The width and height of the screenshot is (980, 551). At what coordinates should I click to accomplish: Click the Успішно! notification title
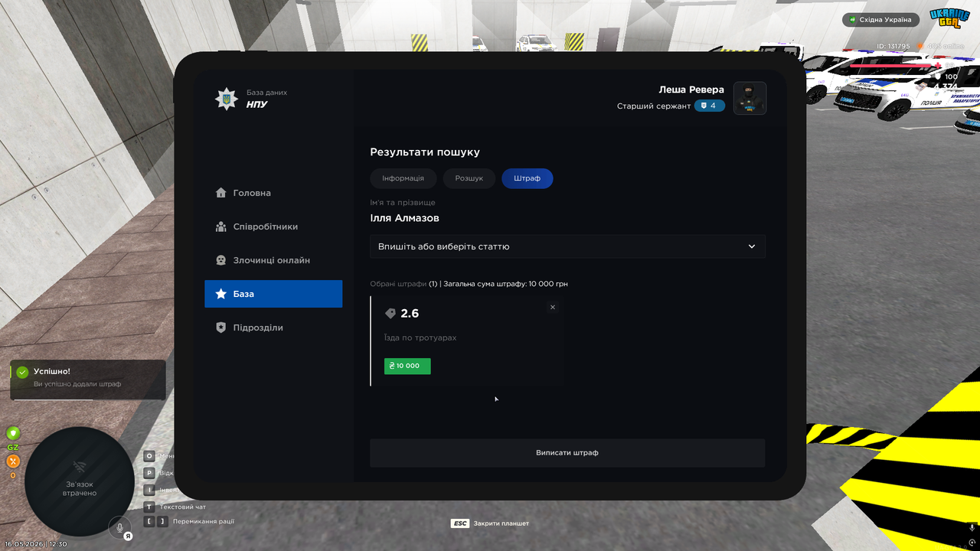point(52,371)
